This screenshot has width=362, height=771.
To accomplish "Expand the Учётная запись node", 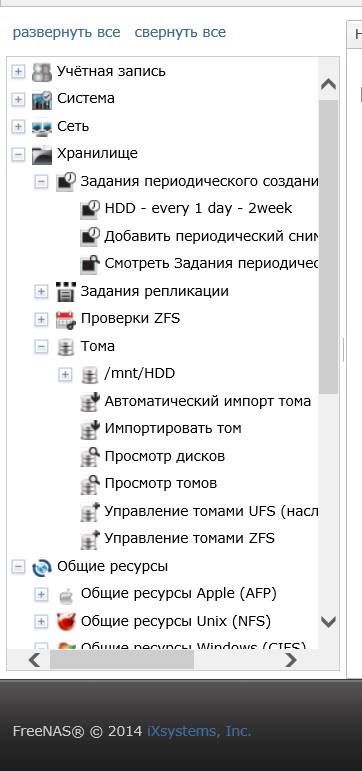I will point(18,72).
